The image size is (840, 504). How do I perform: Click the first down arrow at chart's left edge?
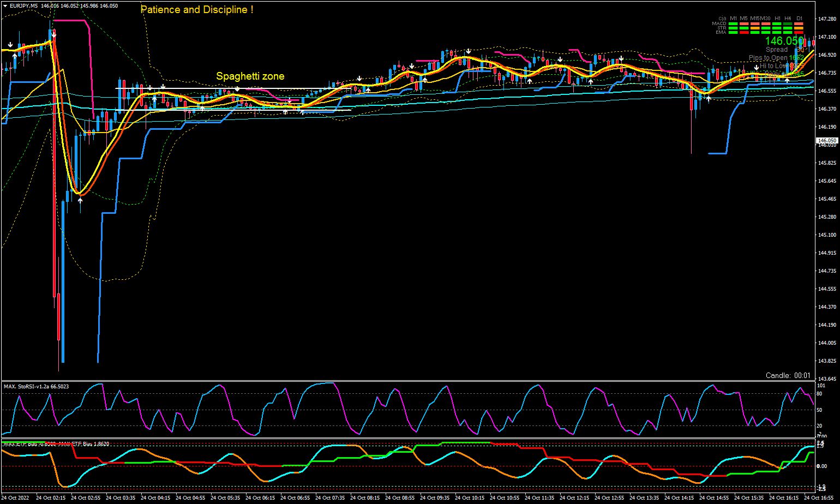tap(10, 44)
